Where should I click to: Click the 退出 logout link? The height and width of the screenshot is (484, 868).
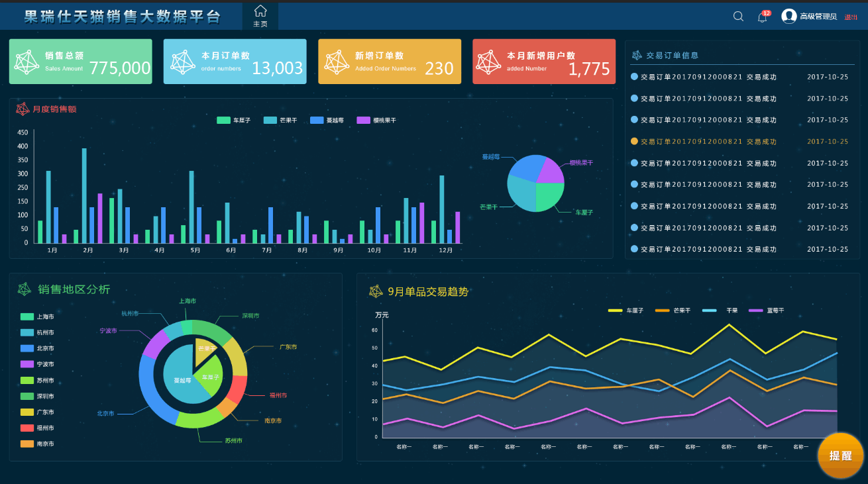(851, 17)
